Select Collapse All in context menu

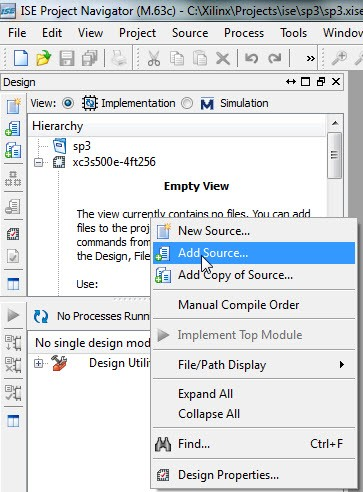click(x=254, y=414)
